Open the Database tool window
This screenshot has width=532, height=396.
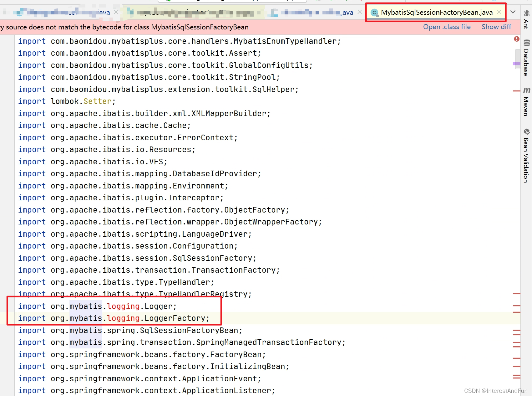[x=526, y=58]
